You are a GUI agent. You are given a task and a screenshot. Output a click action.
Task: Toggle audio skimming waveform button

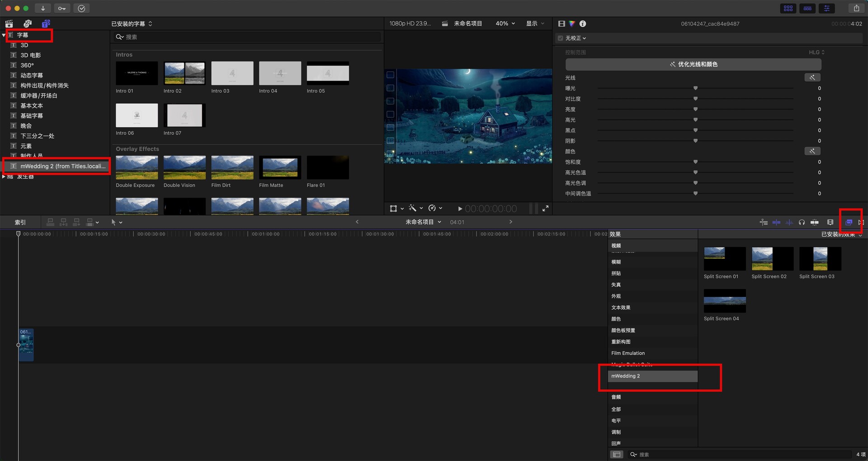[789, 222]
